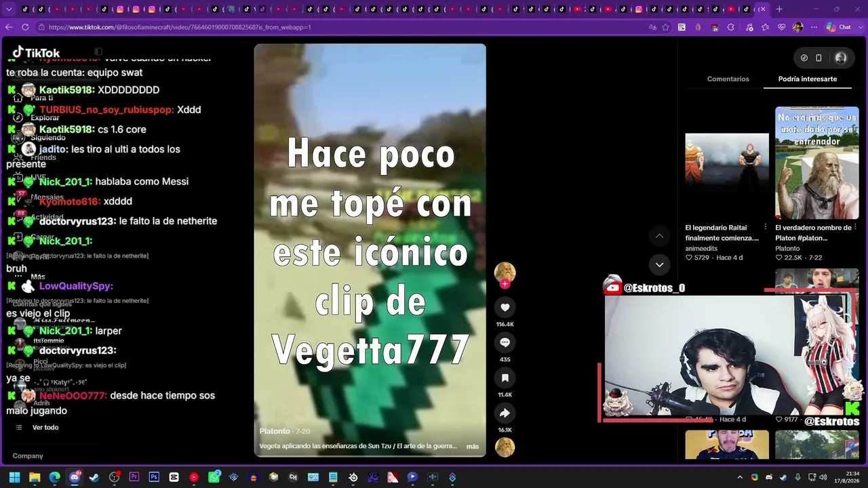Open the browser extensions puzzle icon

pos(731,27)
